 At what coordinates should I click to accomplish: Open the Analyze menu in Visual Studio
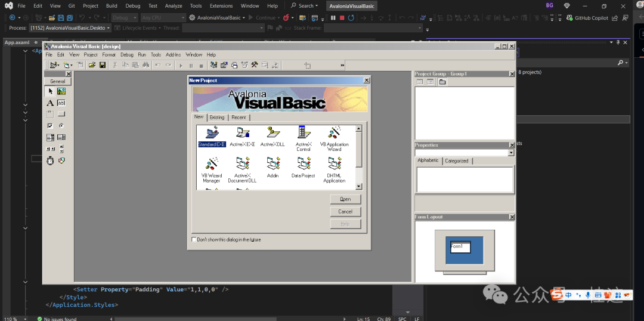(x=174, y=6)
